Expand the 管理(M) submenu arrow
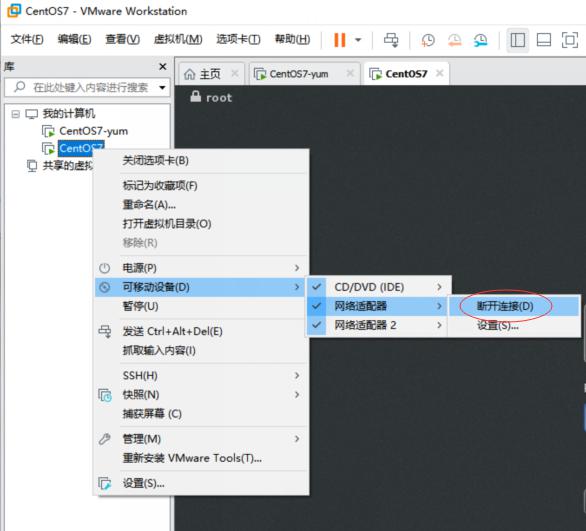This screenshot has width=586, height=531. coord(297,439)
